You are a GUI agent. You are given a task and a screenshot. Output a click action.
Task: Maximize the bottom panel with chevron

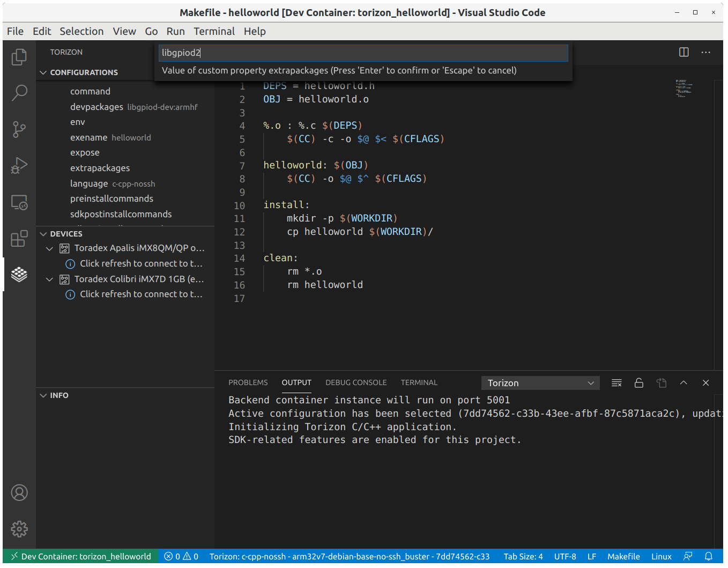click(x=684, y=383)
